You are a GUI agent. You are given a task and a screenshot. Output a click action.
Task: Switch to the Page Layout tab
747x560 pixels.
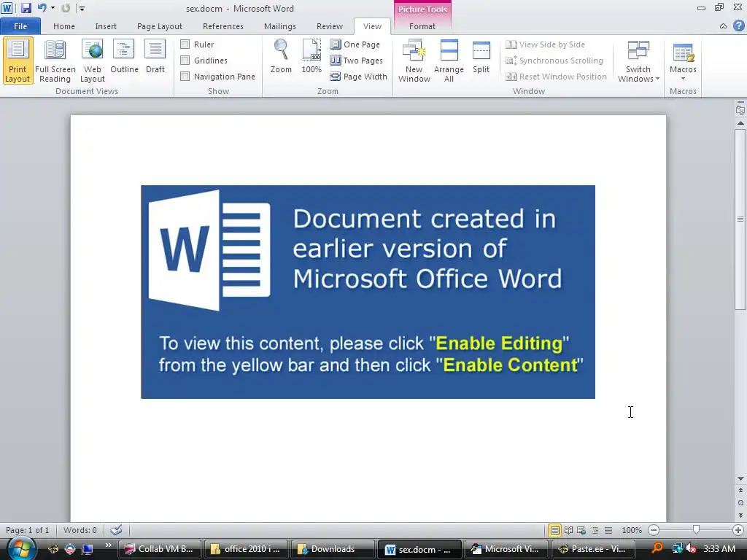(160, 26)
